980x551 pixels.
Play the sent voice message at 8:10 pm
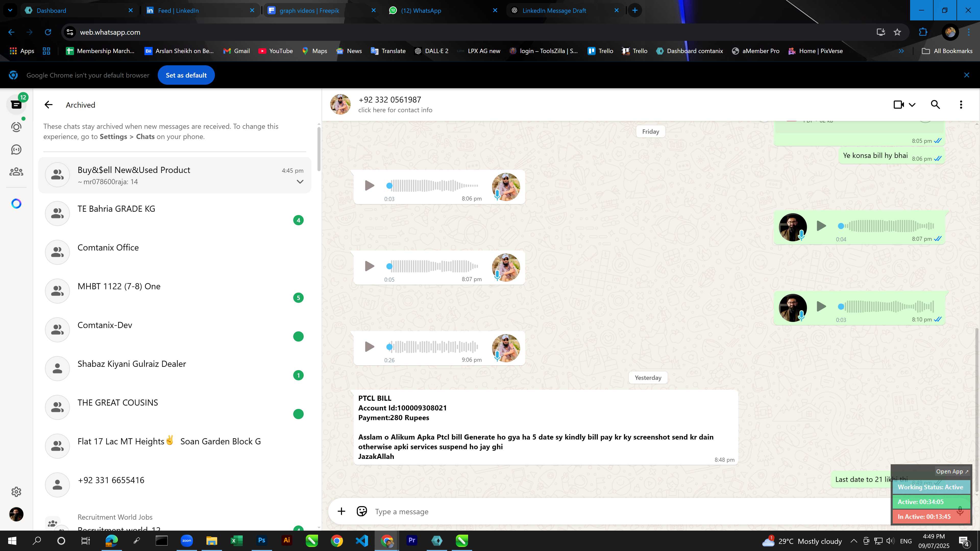pyautogui.click(x=821, y=306)
